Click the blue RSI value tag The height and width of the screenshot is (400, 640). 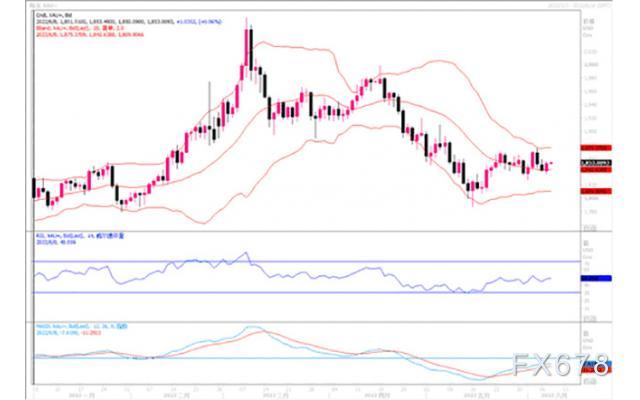[x=596, y=278]
